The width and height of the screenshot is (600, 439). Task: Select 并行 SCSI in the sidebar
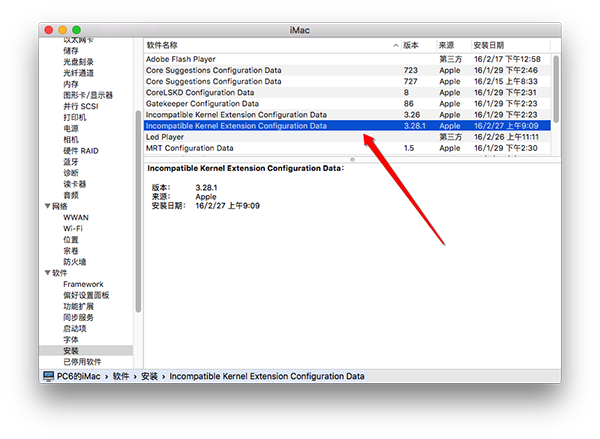(x=81, y=106)
